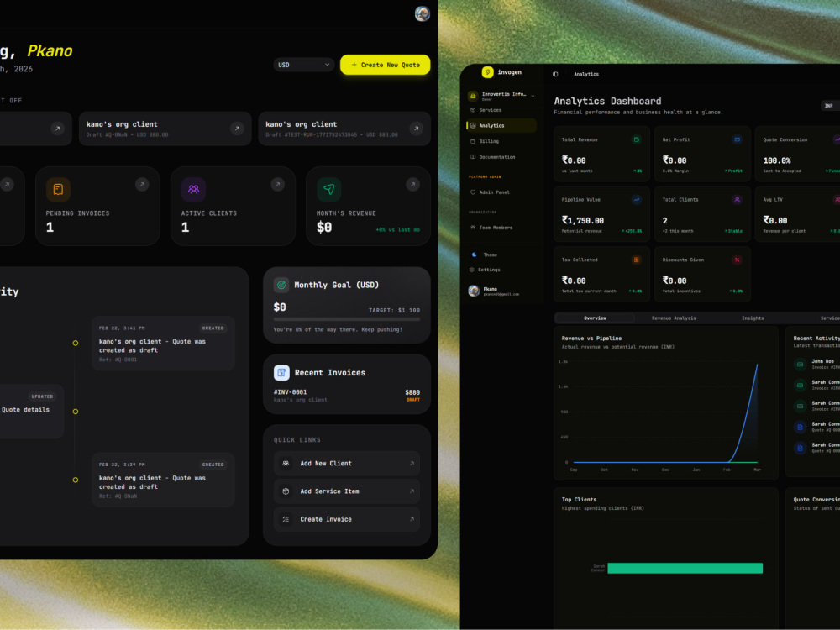Click the invogen logo in Analytics window
The image size is (840, 630).
point(487,71)
